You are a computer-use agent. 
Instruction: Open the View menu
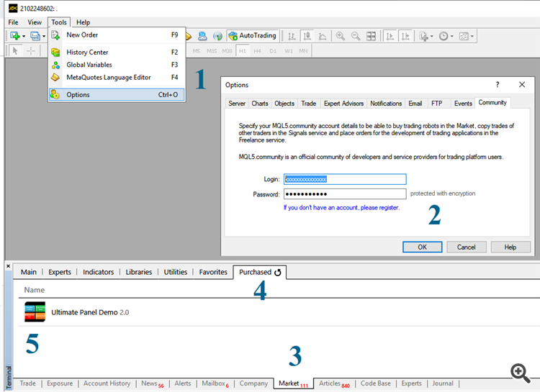35,22
